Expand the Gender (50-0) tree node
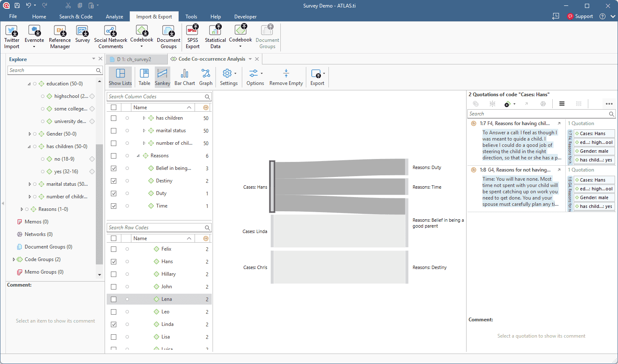Viewport: 618px width, 364px height. click(x=29, y=134)
